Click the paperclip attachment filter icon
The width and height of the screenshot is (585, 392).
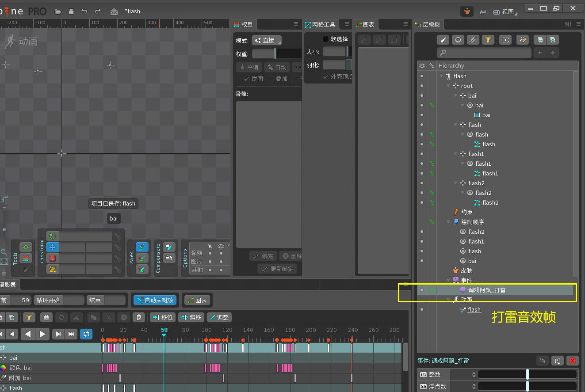[473, 40]
